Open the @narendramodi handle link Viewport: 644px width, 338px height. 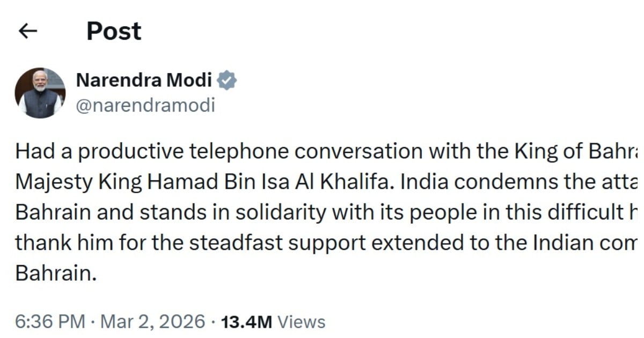coord(145,105)
